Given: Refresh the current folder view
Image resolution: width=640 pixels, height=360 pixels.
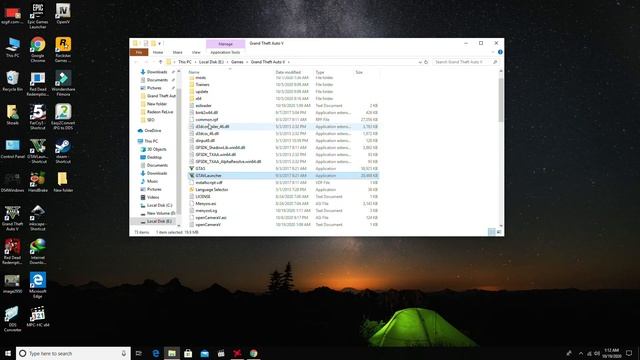Looking at the screenshot, I should (x=426, y=62).
